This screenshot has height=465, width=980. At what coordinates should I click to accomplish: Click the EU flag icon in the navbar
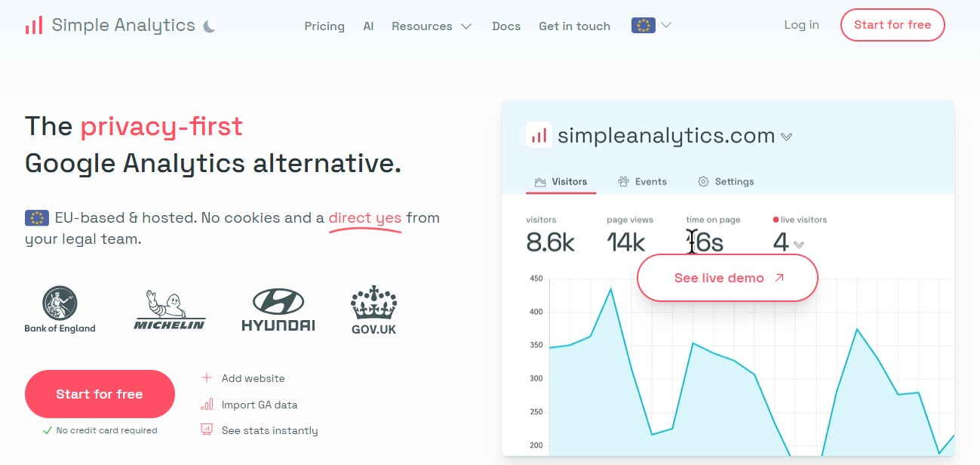(x=643, y=25)
